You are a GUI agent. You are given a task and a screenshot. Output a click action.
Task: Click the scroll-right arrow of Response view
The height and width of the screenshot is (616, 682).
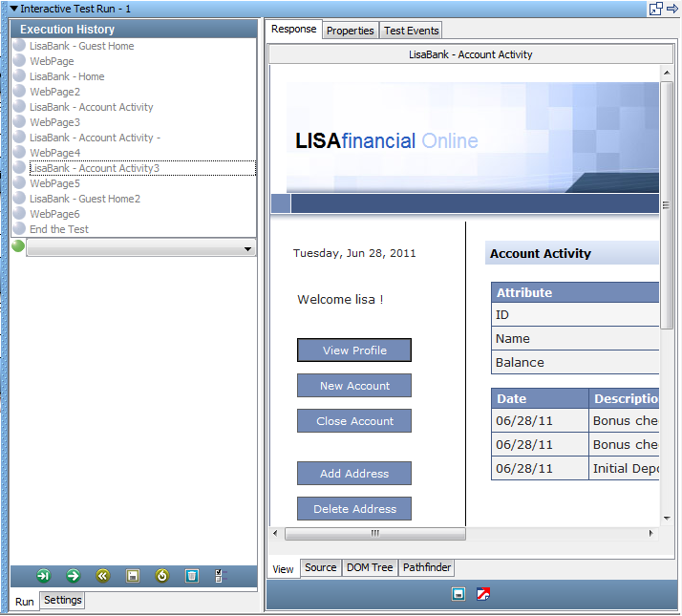point(651,533)
